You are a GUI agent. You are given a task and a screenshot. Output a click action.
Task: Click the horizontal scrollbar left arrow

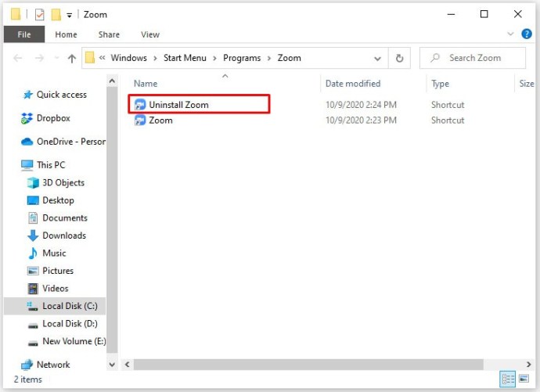click(x=127, y=364)
